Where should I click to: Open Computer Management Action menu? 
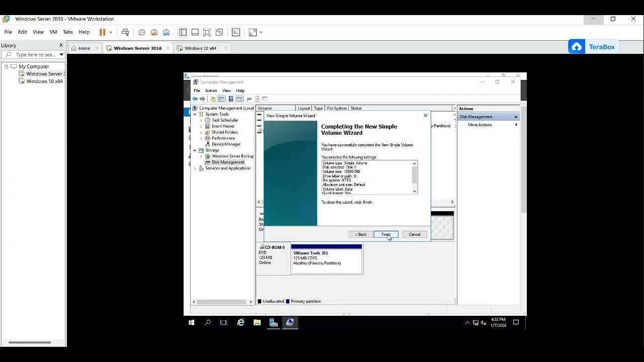pyautogui.click(x=211, y=90)
